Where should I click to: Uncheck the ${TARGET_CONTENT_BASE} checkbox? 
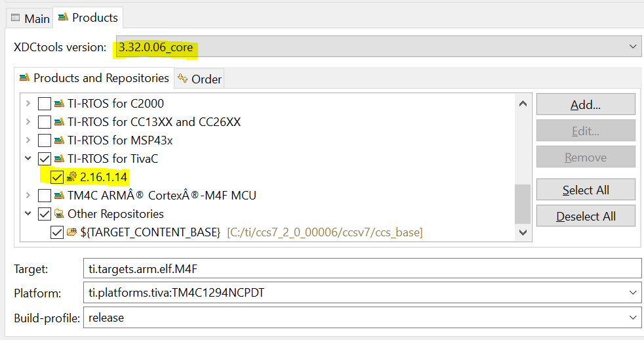pos(56,232)
